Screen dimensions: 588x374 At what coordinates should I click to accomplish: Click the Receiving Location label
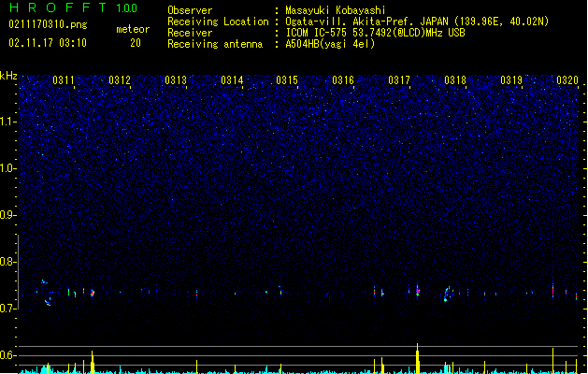tap(218, 22)
